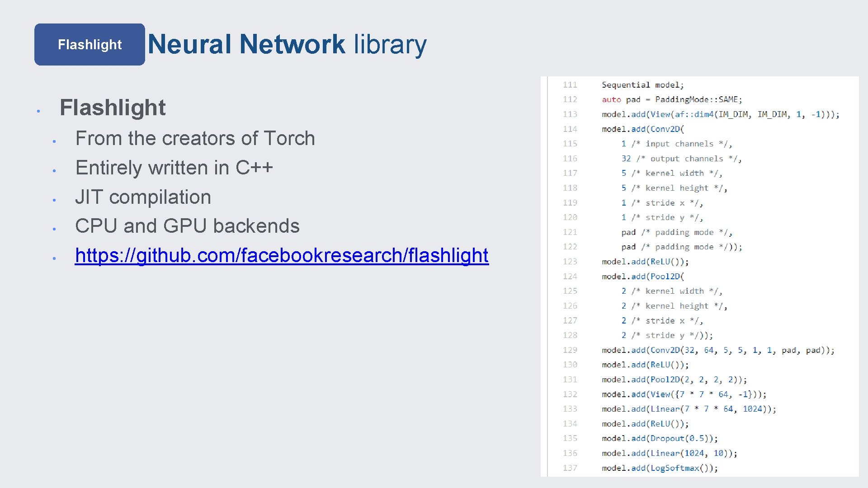Click line 127 '2 /* stride x */'
The image size is (868, 488).
click(x=662, y=320)
